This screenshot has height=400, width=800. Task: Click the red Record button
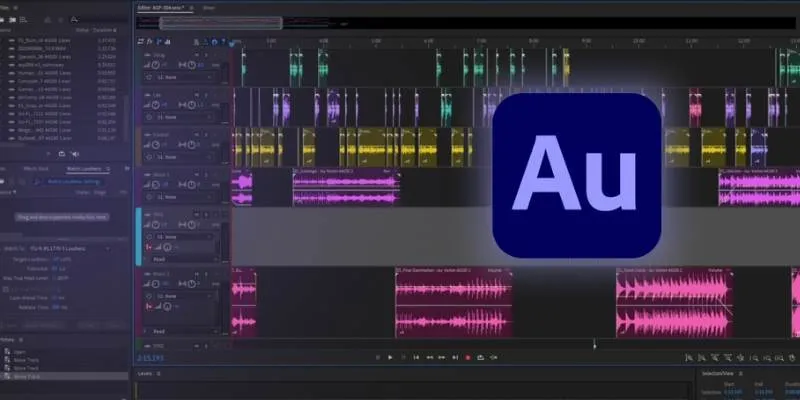468,358
